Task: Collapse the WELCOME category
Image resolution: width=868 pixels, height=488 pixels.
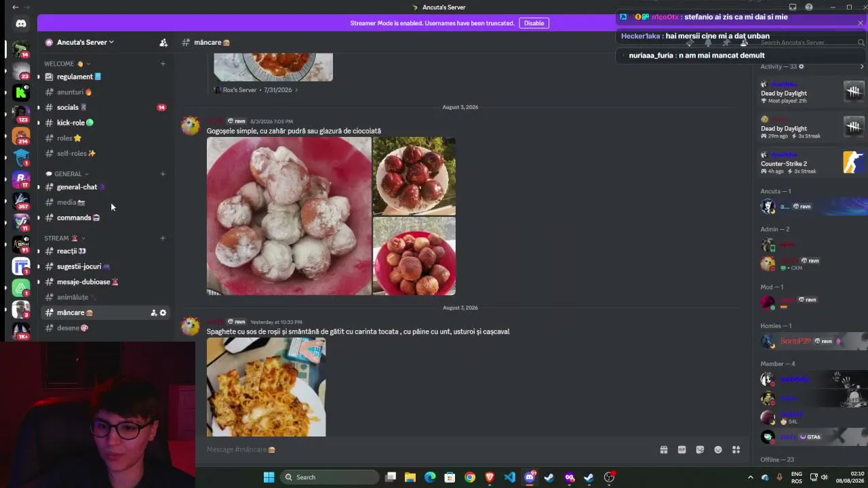Action: [x=67, y=64]
